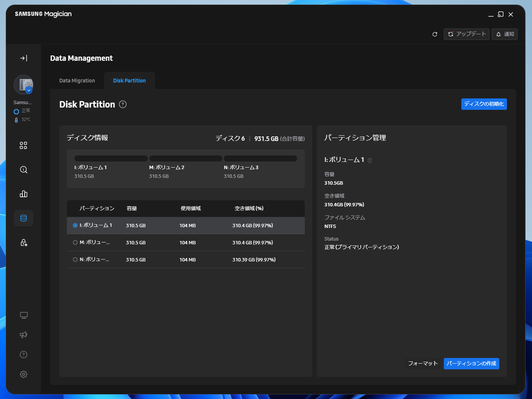Screen dimensions: 532x399
Task: Open the 通知 notifications button
Action: click(505, 34)
